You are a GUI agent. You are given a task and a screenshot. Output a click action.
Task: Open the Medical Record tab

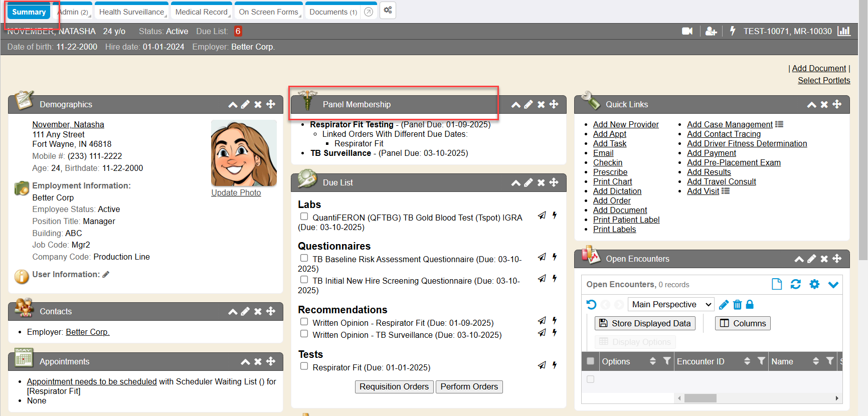point(201,12)
